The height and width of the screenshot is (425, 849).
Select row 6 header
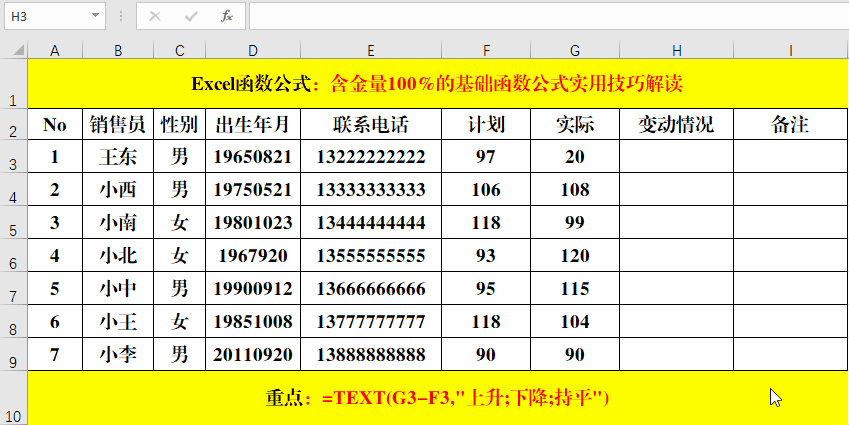(14, 256)
